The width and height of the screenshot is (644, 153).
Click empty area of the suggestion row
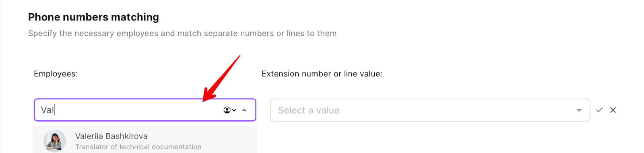229,140
